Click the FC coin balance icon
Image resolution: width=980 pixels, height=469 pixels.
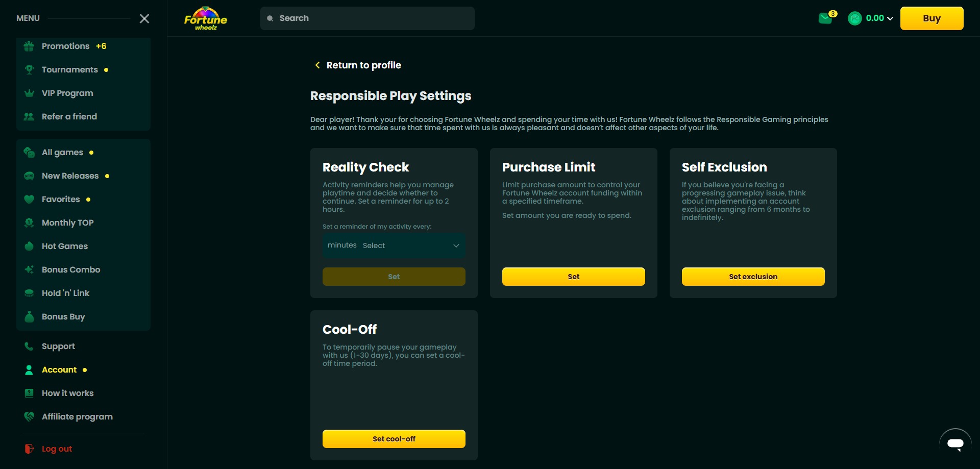854,18
